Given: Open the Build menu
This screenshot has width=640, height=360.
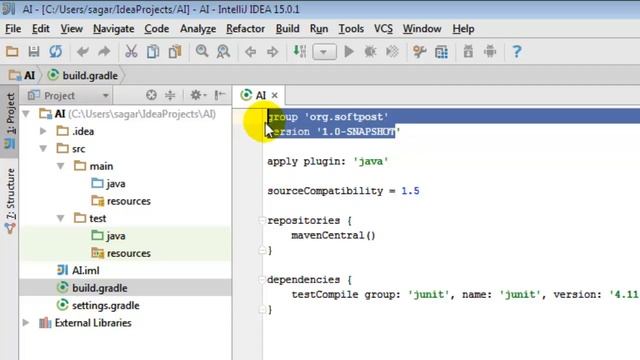Looking at the screenshot, I should click(287, 29).
